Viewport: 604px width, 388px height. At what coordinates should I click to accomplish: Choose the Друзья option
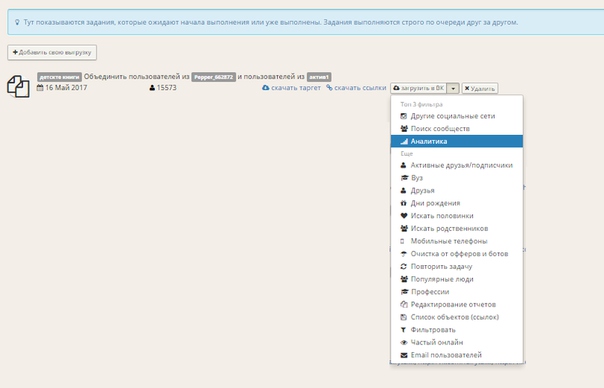tap(457, 191)
